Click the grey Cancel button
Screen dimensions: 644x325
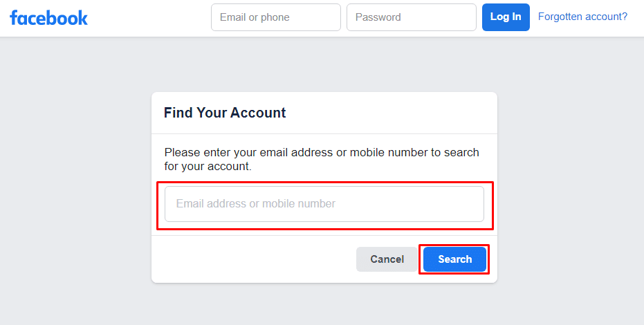(387, 259)
